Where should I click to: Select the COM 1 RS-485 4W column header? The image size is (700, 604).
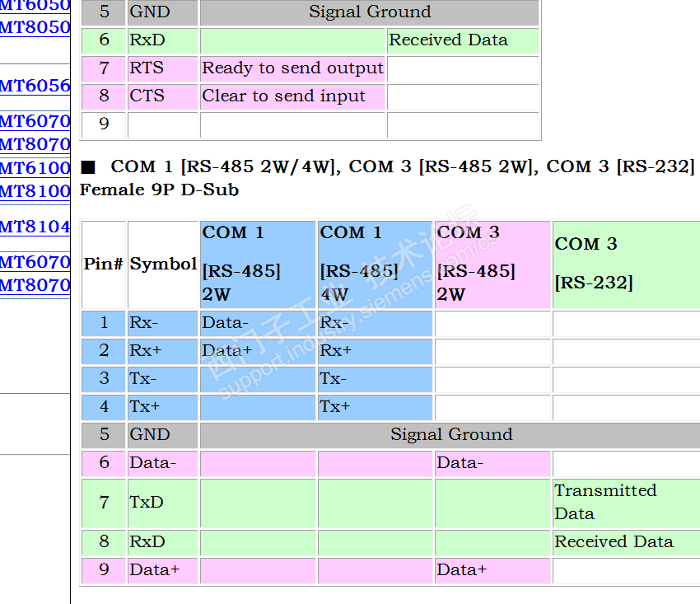[x=375, y=264]
